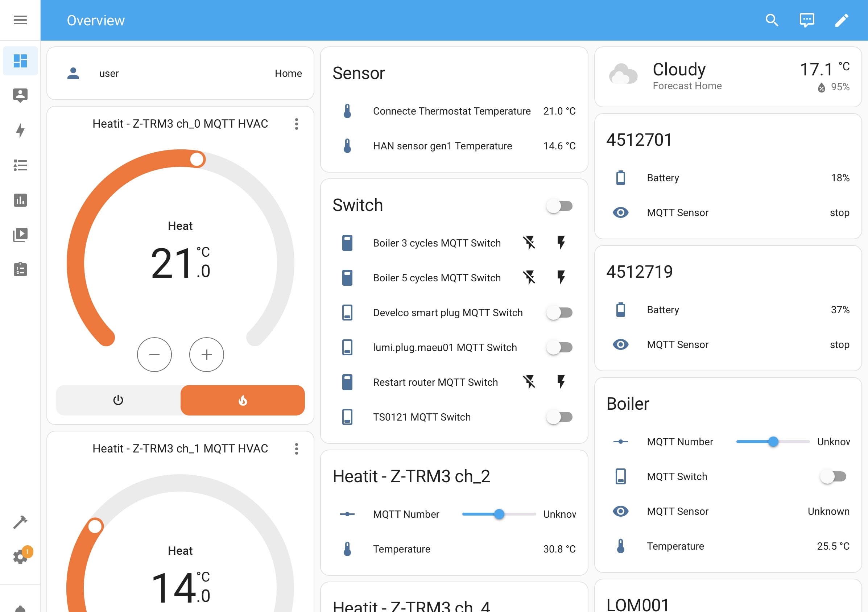This screenshot has height=612, width=868.
Task: Click the Boiler MQTT Number slider
Action: (x=773, y=442)
